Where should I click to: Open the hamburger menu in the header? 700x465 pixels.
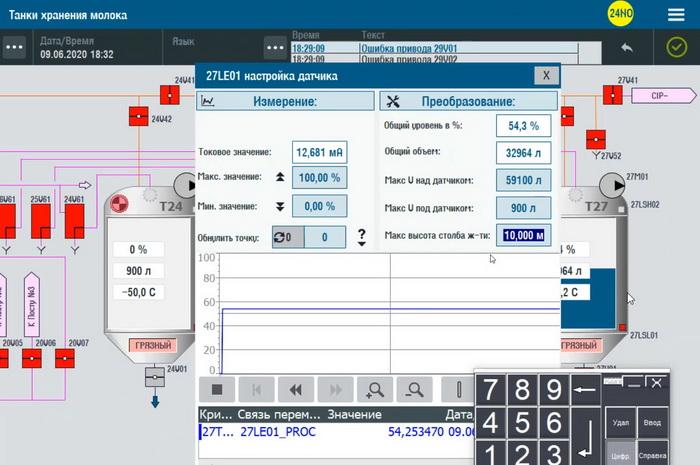coord(673,14)
